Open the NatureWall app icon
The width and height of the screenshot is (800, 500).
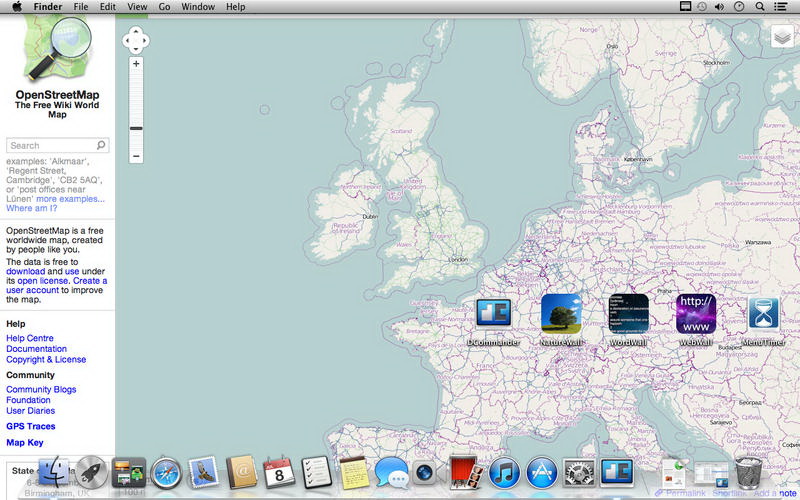tap(561, 314)
